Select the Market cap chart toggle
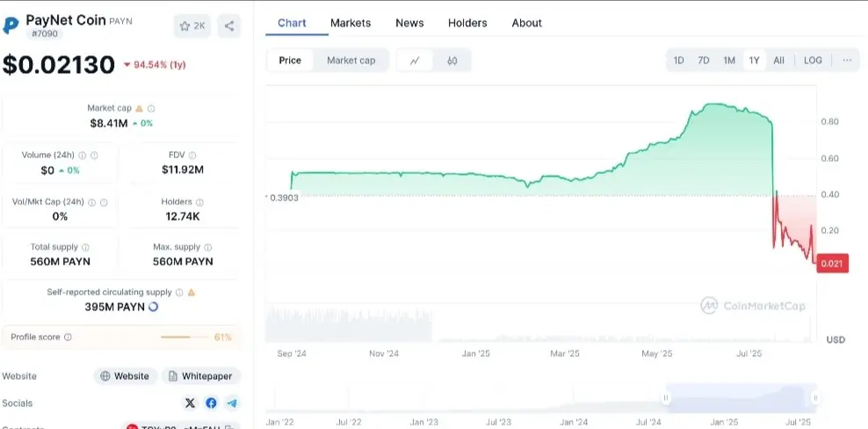The height and width of the screenshot is (429, 868). coord(351,61)
